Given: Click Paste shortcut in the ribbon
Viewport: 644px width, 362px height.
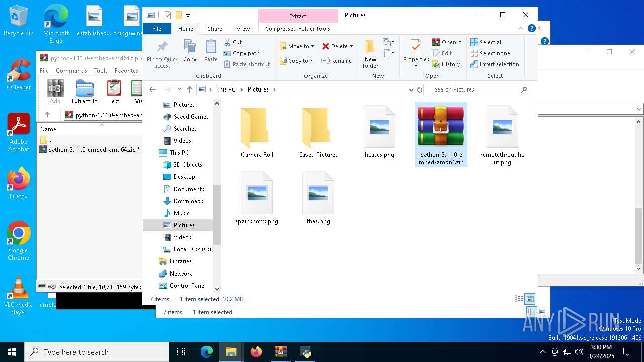Looking at the screenshot, I should tap(247, 64).
